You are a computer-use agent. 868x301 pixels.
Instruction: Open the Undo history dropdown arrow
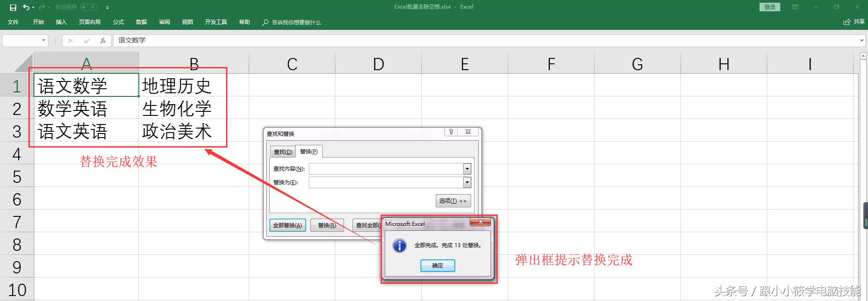33,8
